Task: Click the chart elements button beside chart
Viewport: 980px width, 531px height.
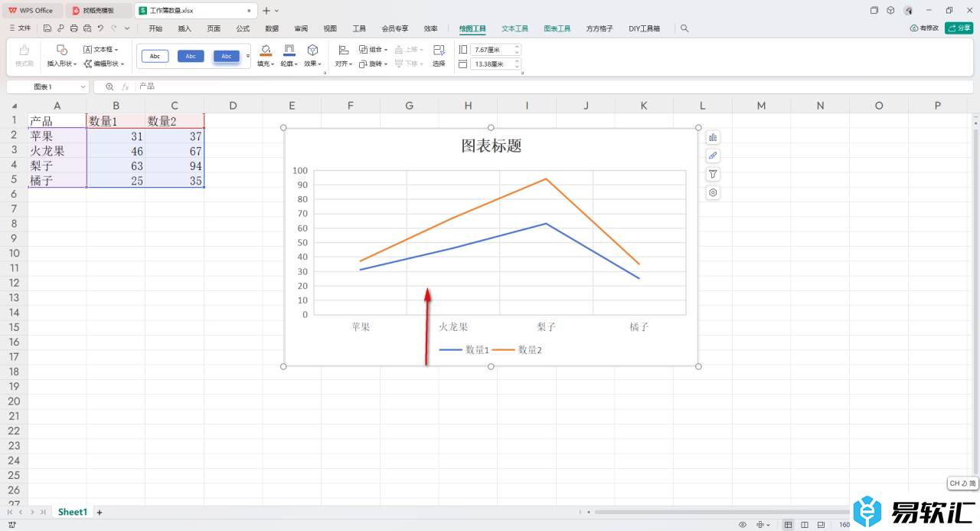Action: 713,137
